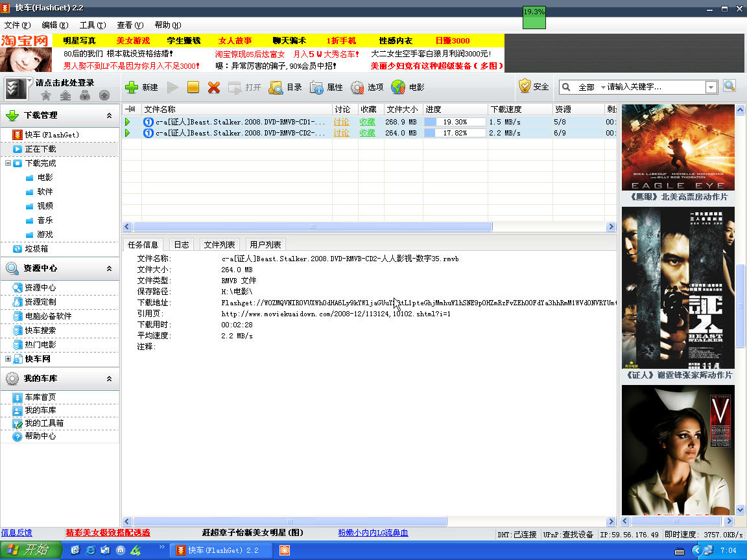Screen dimensions: 747x560
Task: Expand the 快车网 tree node
Action: point(8,359)
